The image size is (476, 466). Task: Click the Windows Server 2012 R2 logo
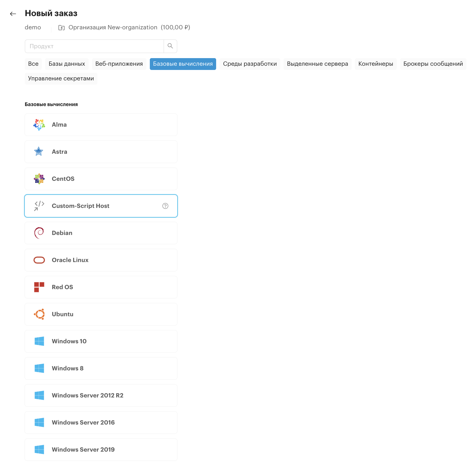pos(39,395)
